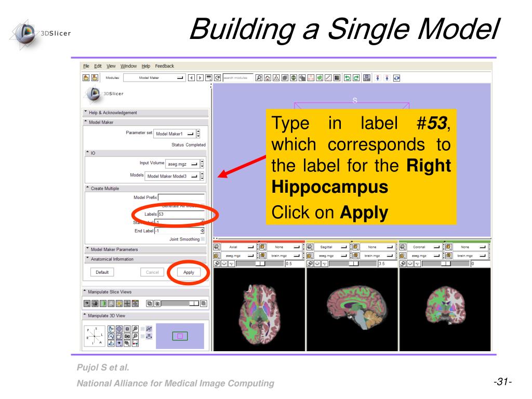Open the Window menu
The height and width of the screenshot is (399, 532).
pyautogui.click(x=128, y=66)
